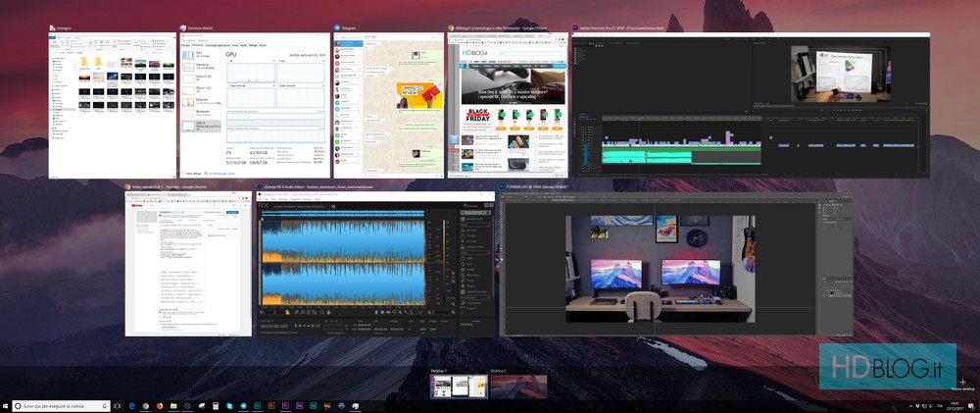Toggle the Task View taskbar button
Image resolution: width=980 pixels, height=413 pixels.
click(x=117, y=406)
